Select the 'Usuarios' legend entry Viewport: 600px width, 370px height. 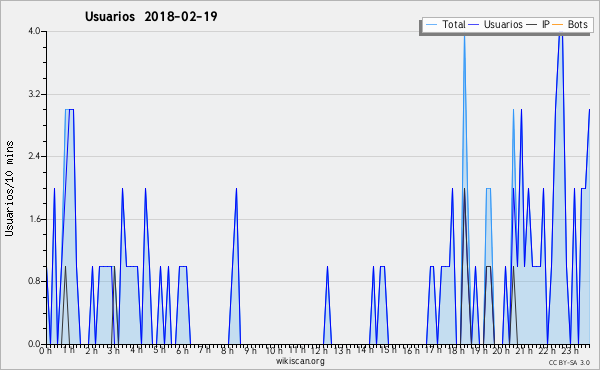point(503,24)
